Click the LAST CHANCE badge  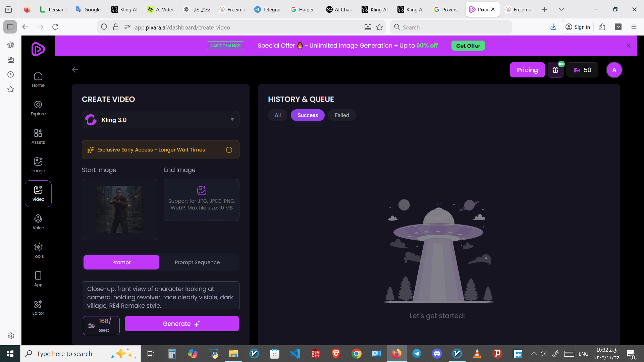pos(225,46)
